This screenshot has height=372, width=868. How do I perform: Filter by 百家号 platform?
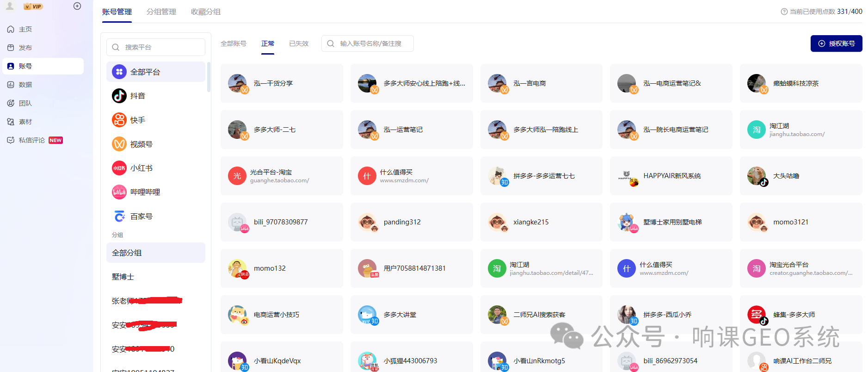[x=156, y=216]
